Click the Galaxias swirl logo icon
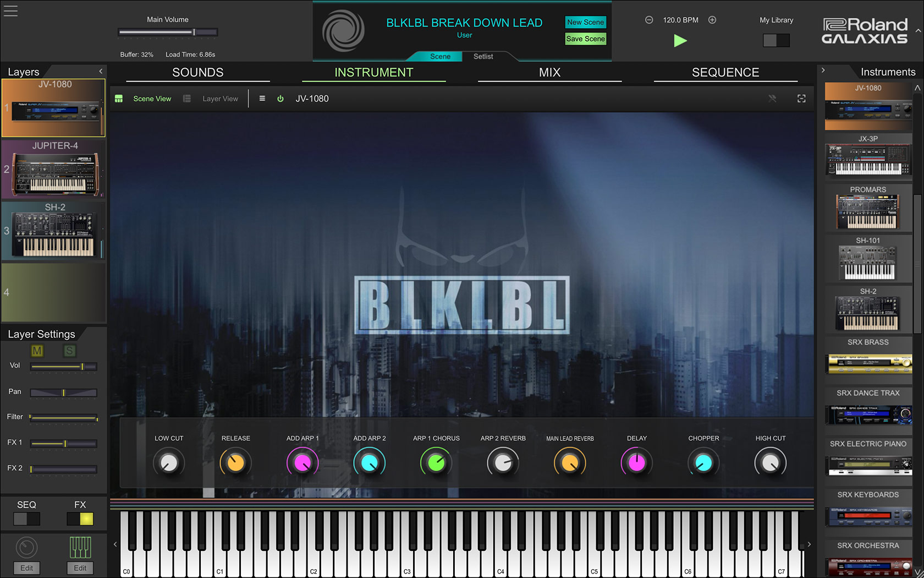Viewport: 924px width, 578px height. (x=343, y=31)
